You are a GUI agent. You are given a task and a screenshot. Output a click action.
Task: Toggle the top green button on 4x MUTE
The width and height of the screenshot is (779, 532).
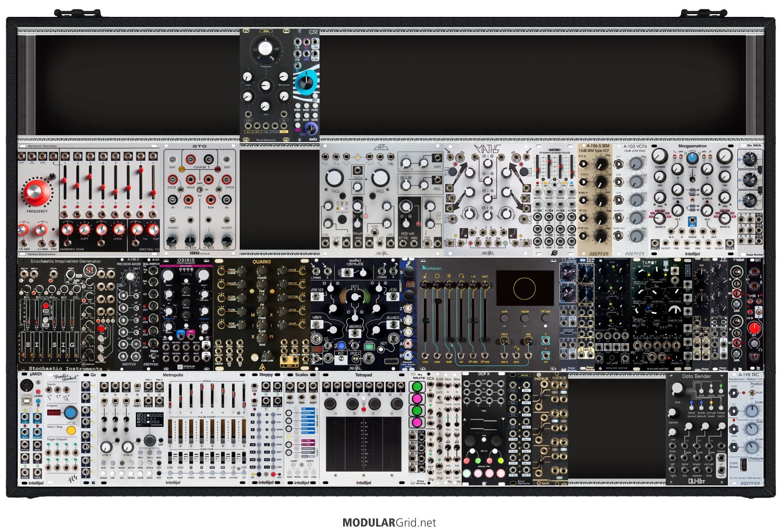click(x=417, y=387)
